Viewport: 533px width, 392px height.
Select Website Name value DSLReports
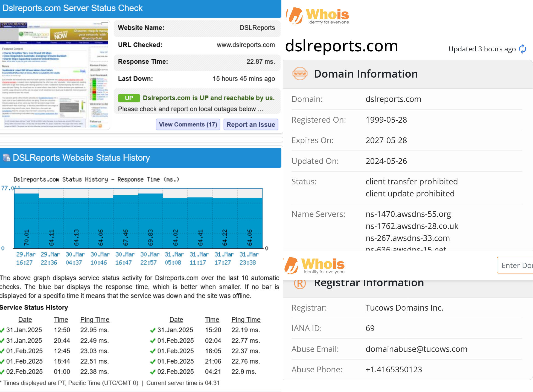click(257, 28)
